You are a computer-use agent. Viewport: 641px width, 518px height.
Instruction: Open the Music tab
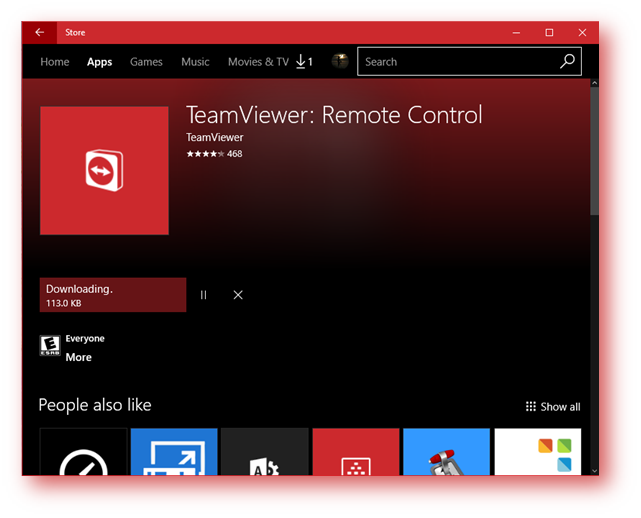[x=195, y=62]
